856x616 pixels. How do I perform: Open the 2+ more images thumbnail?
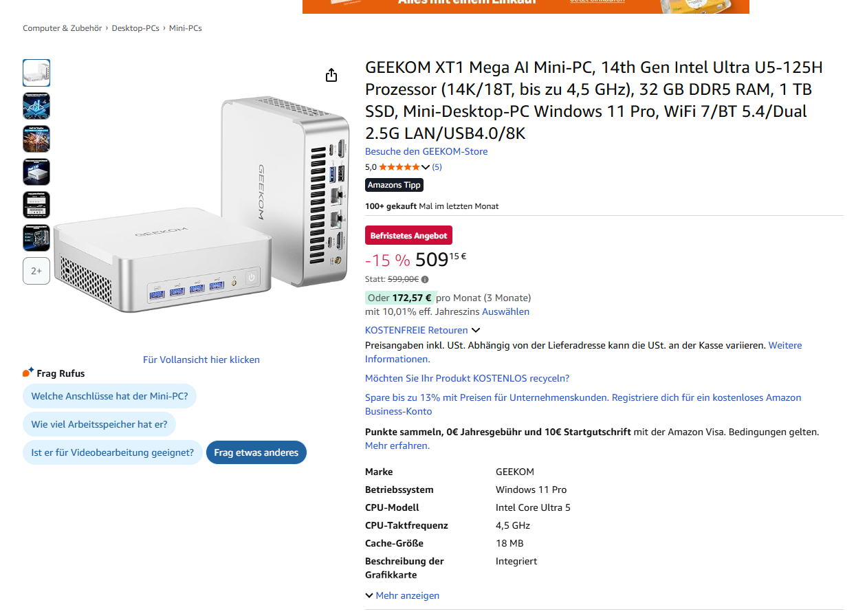click(36, 271)
